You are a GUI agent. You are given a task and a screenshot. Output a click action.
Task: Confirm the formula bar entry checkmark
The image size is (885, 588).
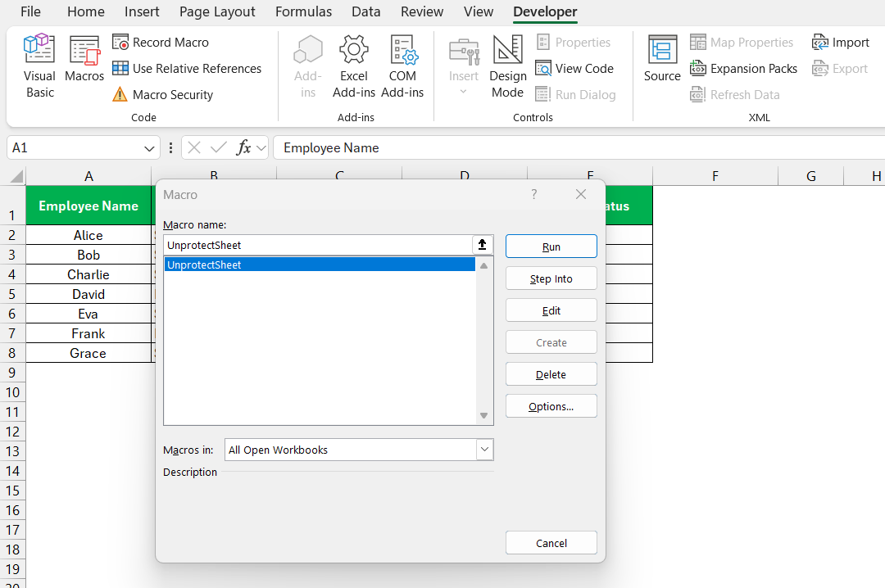(219, 148)
